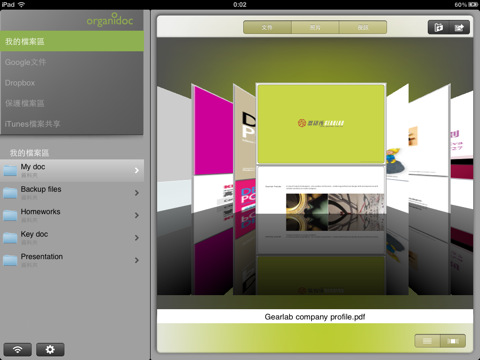Viewport: 480px width, 360px height.
Task: Tap the Wi-Fi status icon in status bar
Action: (x=22, y=4)
